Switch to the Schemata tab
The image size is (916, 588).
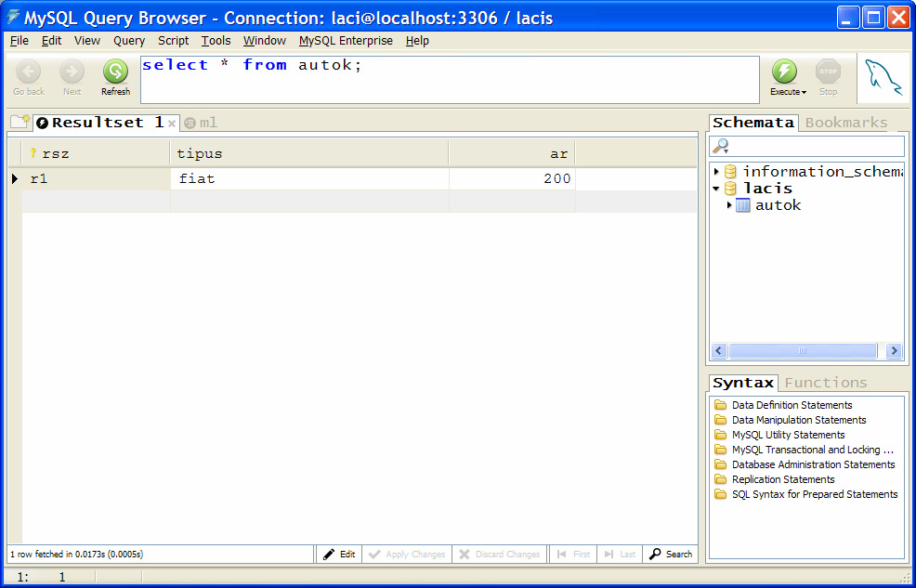coord(753,123)
